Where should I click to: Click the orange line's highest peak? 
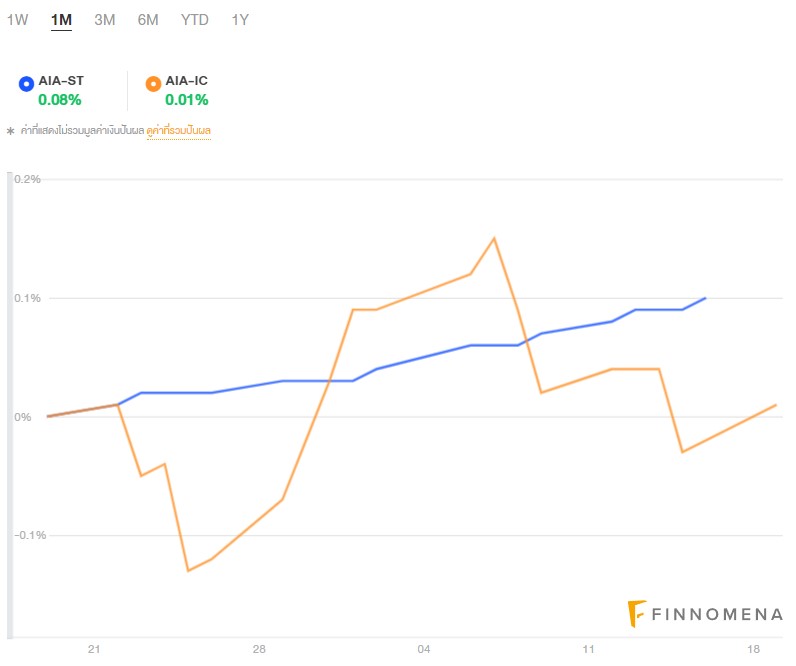[494, 238]
